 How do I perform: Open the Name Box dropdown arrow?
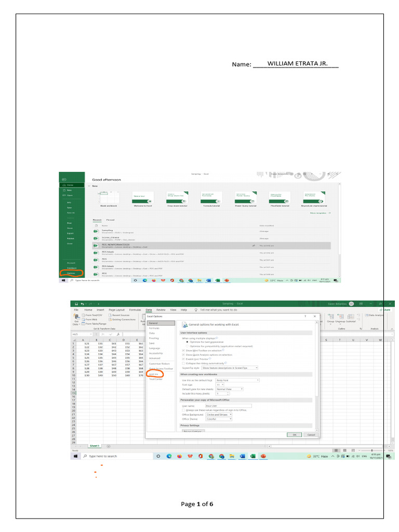90,334
